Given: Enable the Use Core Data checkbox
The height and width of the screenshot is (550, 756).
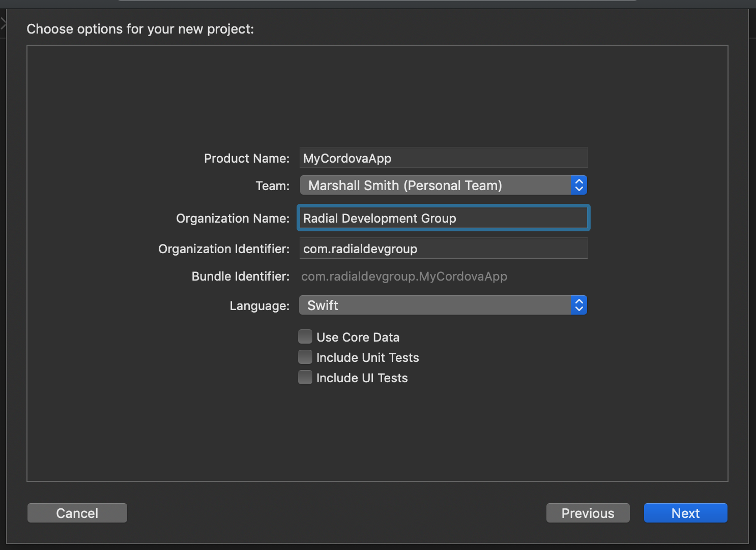Looking at the screenshot, I should coord(305,337).
